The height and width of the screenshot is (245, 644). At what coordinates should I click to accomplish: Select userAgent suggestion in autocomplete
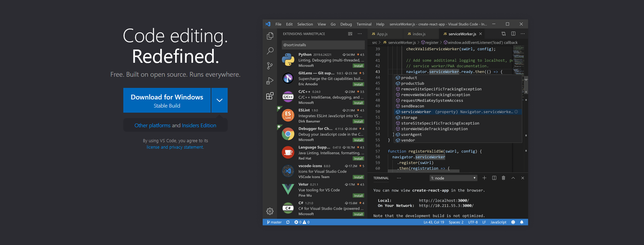pos(457,134)
